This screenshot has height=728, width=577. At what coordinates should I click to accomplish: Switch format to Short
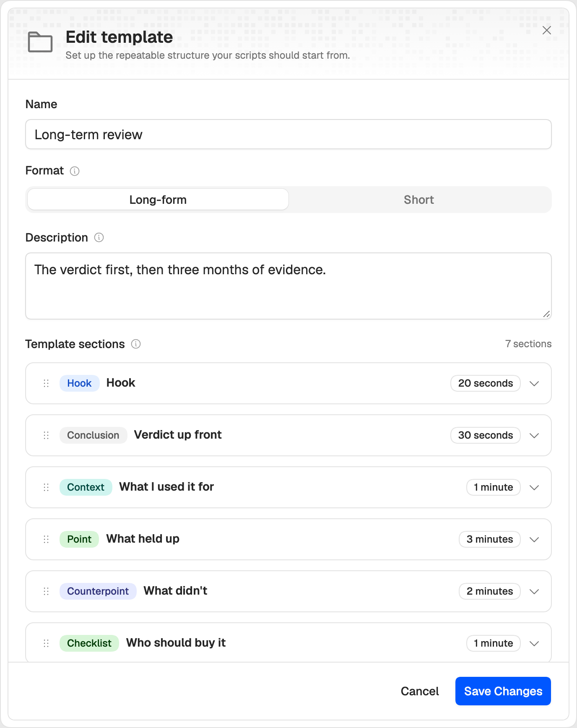point(419,200)
